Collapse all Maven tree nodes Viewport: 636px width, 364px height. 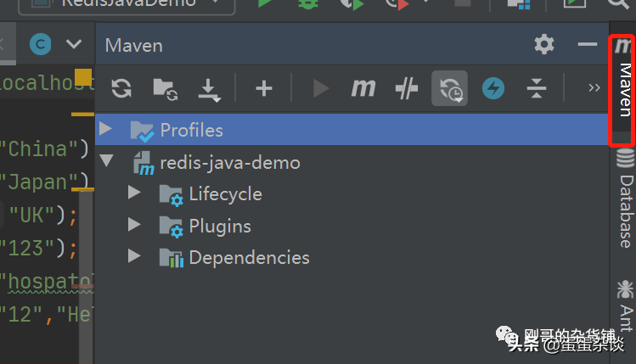point(536,88)
